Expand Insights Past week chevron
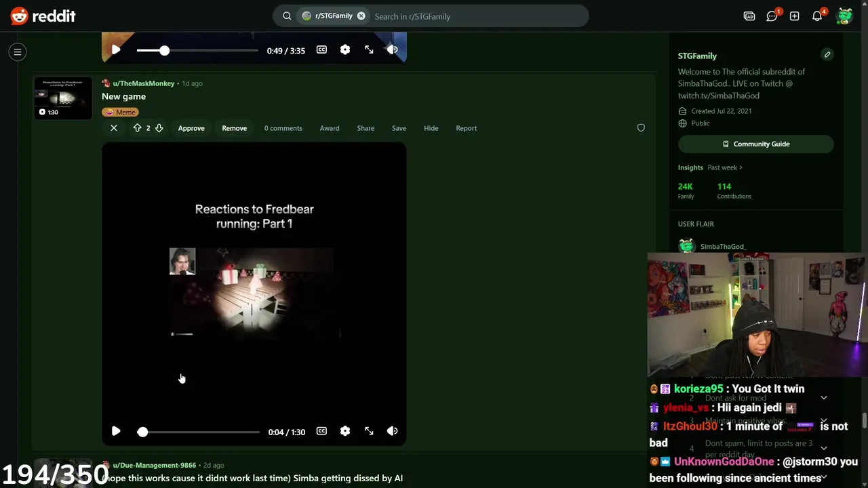The image size is (868, 488). click(x=741, y=167)
